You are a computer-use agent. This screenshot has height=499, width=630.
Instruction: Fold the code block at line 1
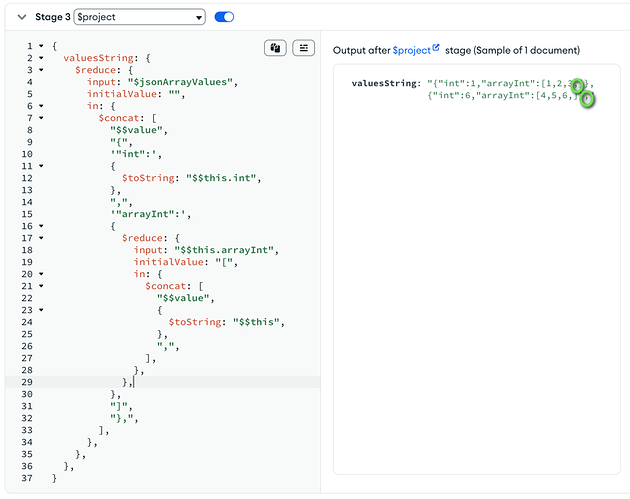(x=40, y=46)
